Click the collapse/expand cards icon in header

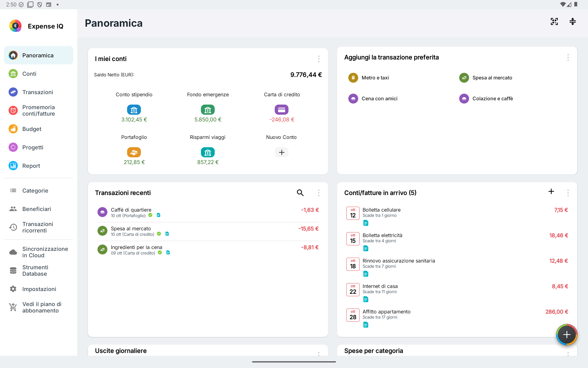(x=572, y=21)
